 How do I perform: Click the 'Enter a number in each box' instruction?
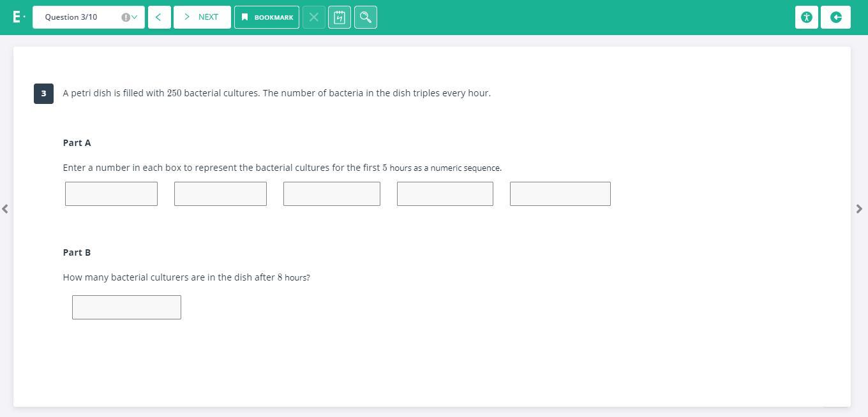tap(282, 168)
